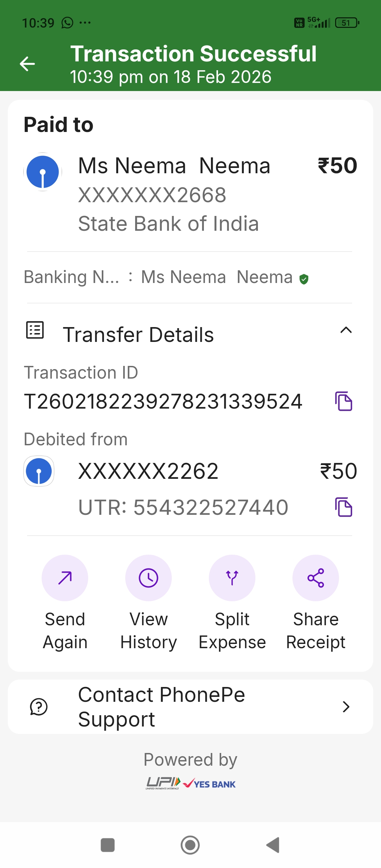Tap the support question mark icon
The image size is (381, 868).
click(39, 707)
